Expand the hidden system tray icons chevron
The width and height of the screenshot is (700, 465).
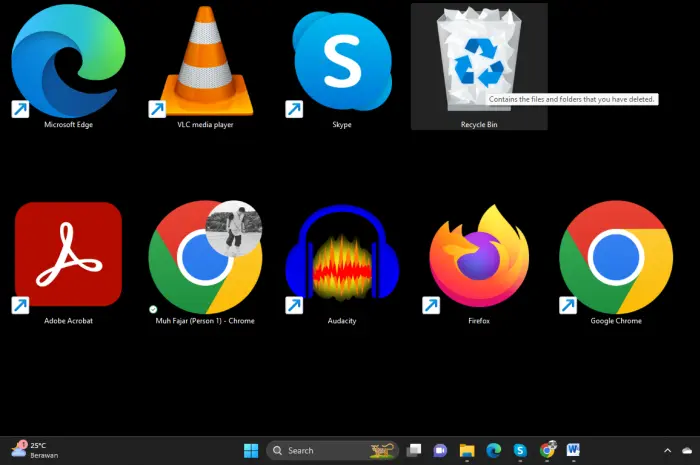click(x=667, y=451)
